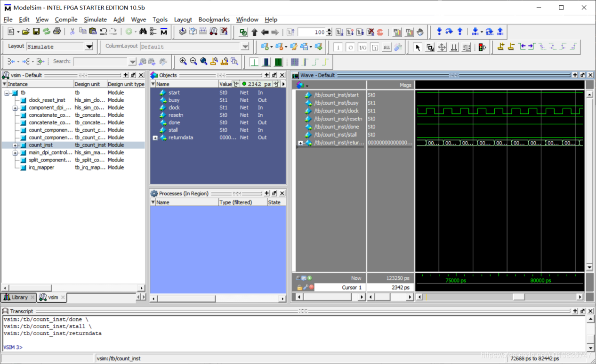The height and width of the screenshot is (364, 596).
Task: Switch to the sim tab
Action: point(53,297)
